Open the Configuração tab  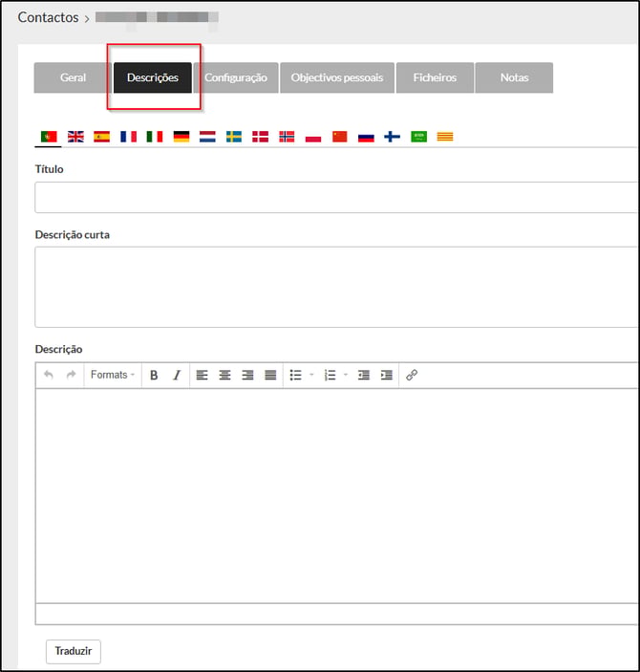coord(236,78)
